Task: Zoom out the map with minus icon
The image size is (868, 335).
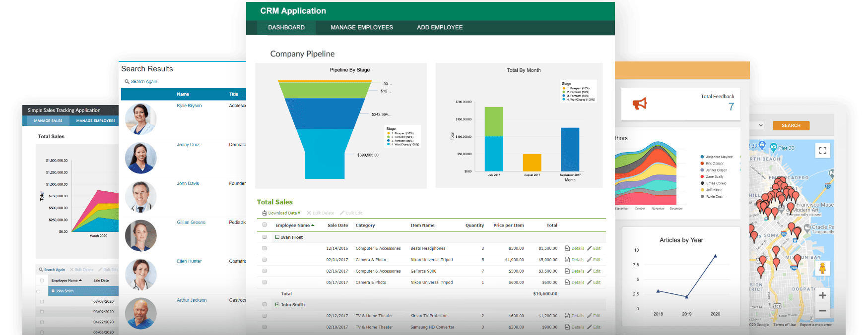Action: pos(822,311)
